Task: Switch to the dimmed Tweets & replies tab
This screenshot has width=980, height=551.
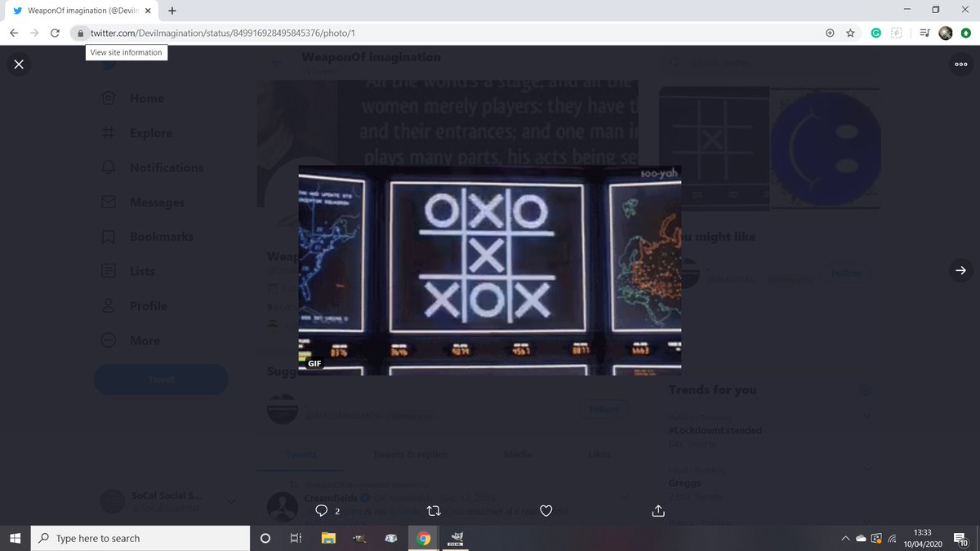Action: [x=410, y=455]
